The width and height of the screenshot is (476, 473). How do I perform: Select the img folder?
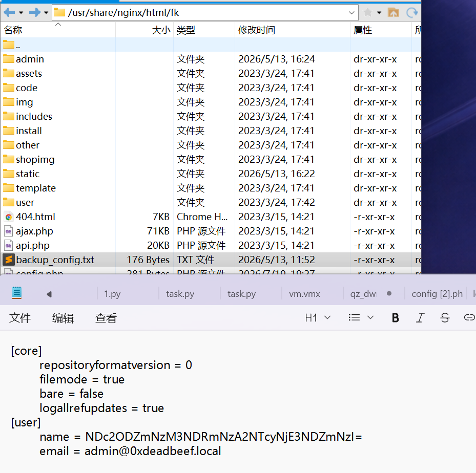[x=24, y=102]
